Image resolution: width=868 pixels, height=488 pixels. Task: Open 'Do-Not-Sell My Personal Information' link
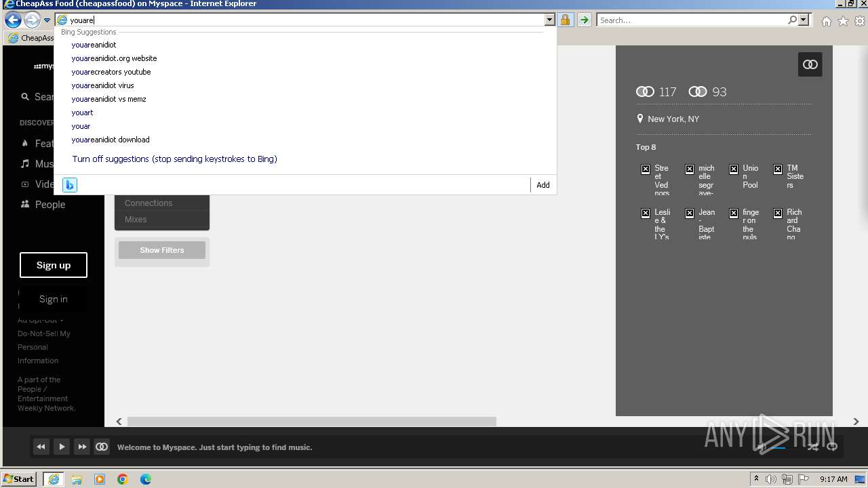click(x=44, y=347)
